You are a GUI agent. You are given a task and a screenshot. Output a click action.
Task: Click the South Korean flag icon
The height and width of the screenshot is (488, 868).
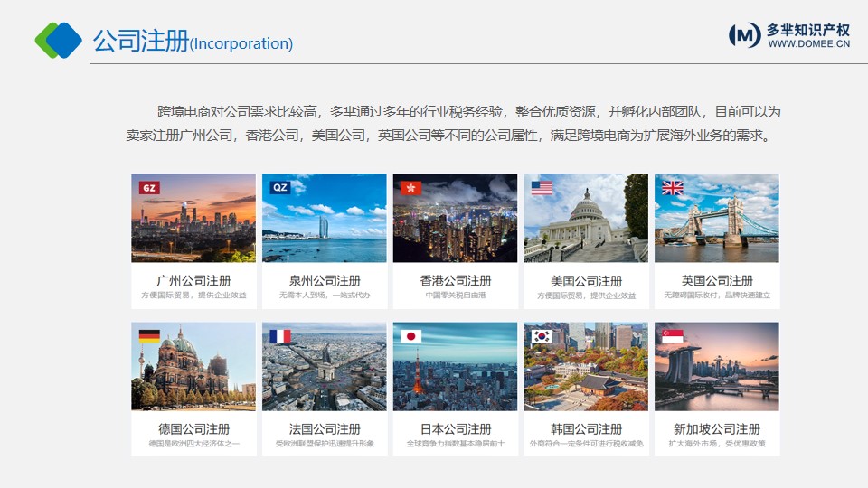pos(542,336)
